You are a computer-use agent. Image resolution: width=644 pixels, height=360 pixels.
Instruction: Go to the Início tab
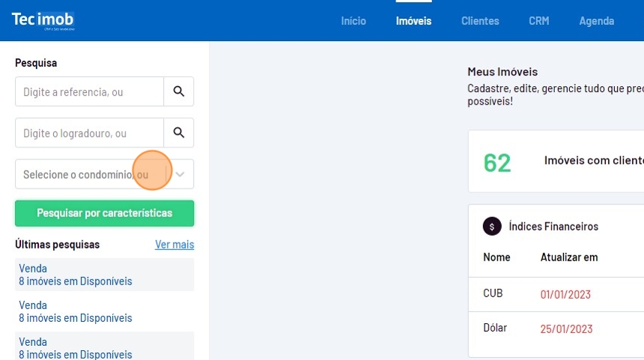click(x=353, y=21)
